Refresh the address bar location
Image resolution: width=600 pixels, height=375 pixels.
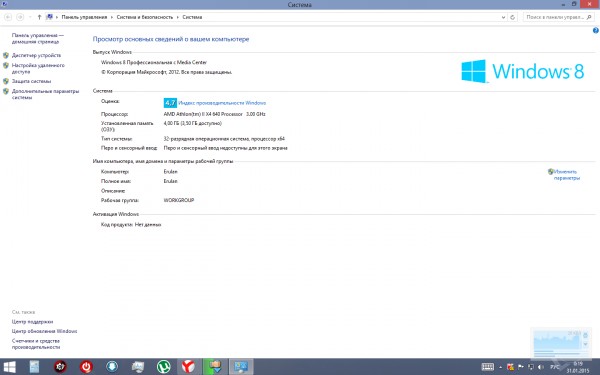513,17
